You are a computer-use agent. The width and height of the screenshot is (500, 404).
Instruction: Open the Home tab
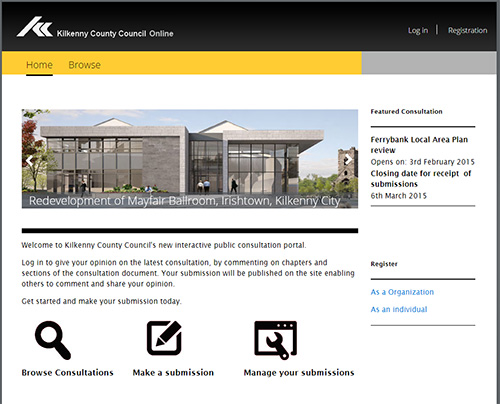39,65
